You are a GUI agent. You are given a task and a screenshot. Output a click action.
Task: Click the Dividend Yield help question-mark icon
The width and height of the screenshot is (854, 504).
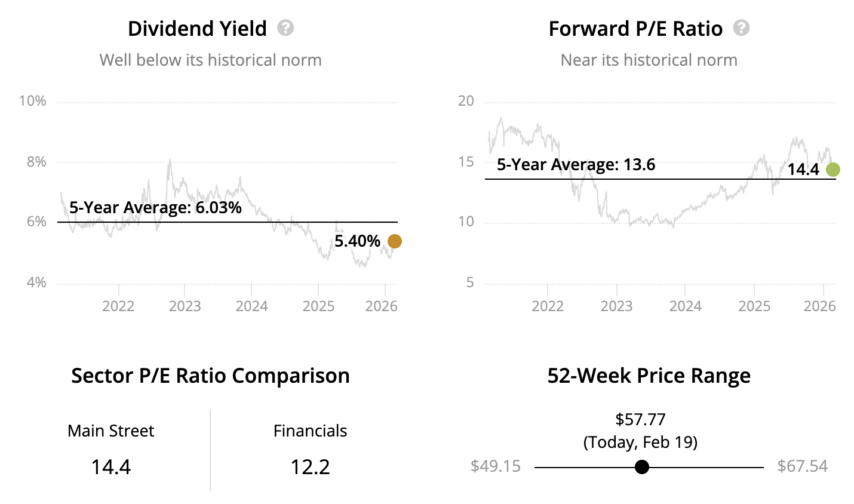pos(285,28)
